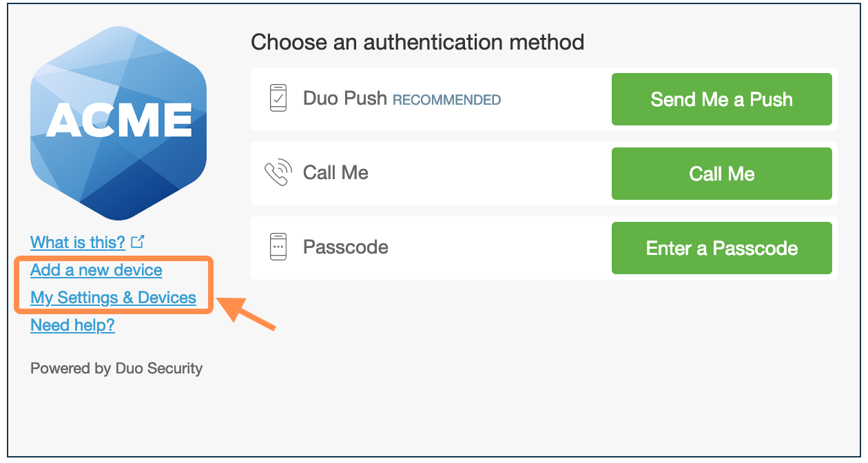
Task: Open the What is this link
Action: point(78,242)
